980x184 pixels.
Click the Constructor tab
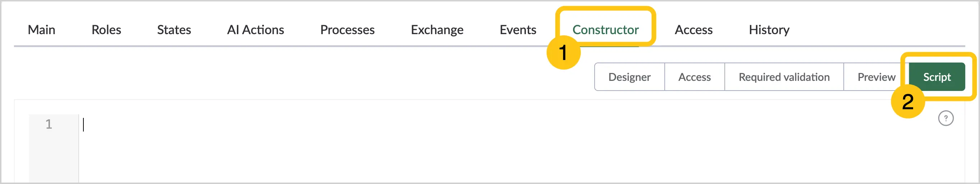[605, 30]
